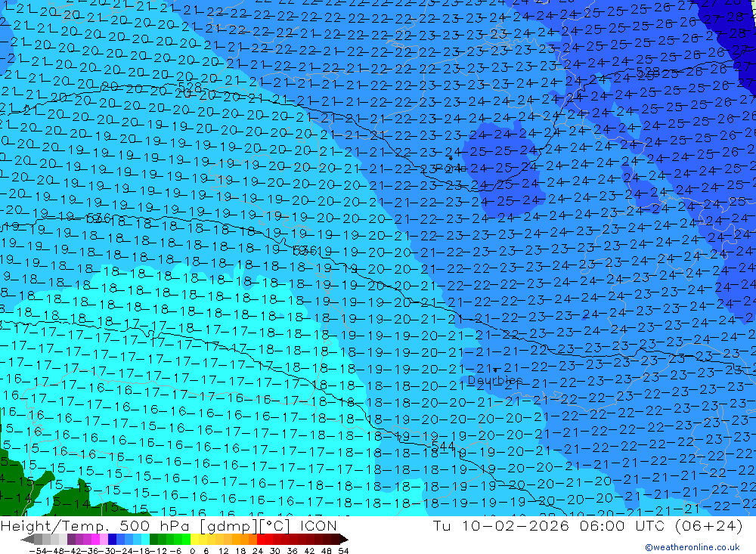The height and width of the screenshot is (554, 756).
Task: Open the weatheronline.co.uk copyright link
Action: [x=692, y=547]
